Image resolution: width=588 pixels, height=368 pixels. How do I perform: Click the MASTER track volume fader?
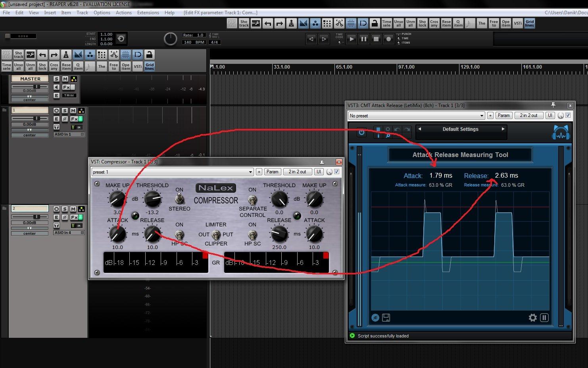click(37, 86)
